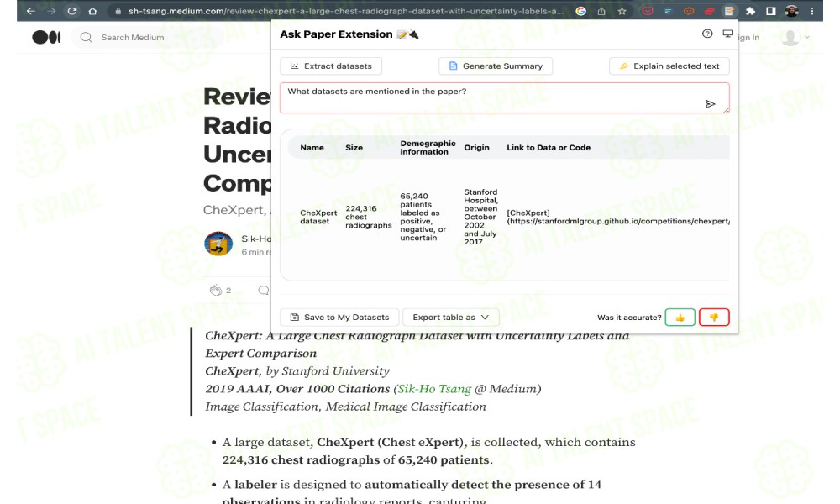Mark the answer inaccurate with thumbs down

pyautogui.click(x=714, y=317)
